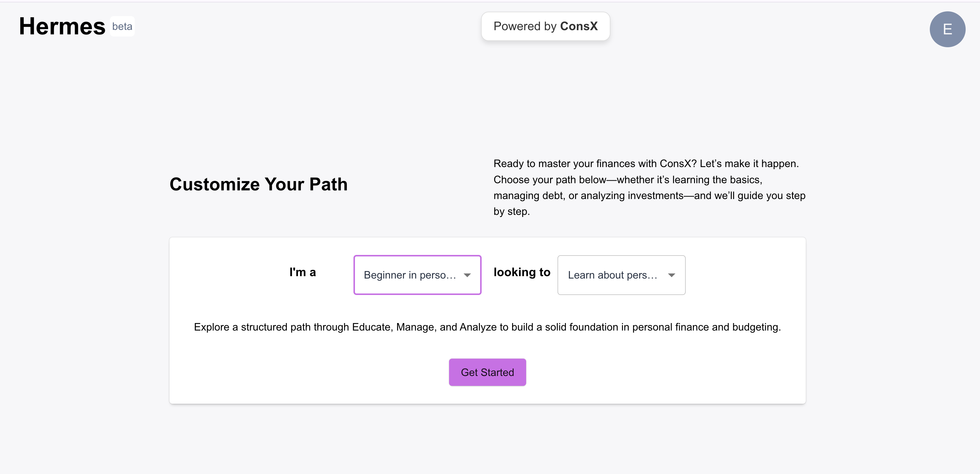The image size is (980, 474).
Task: Click the "by step." last line of intro
Action: [x=511, y=212]
